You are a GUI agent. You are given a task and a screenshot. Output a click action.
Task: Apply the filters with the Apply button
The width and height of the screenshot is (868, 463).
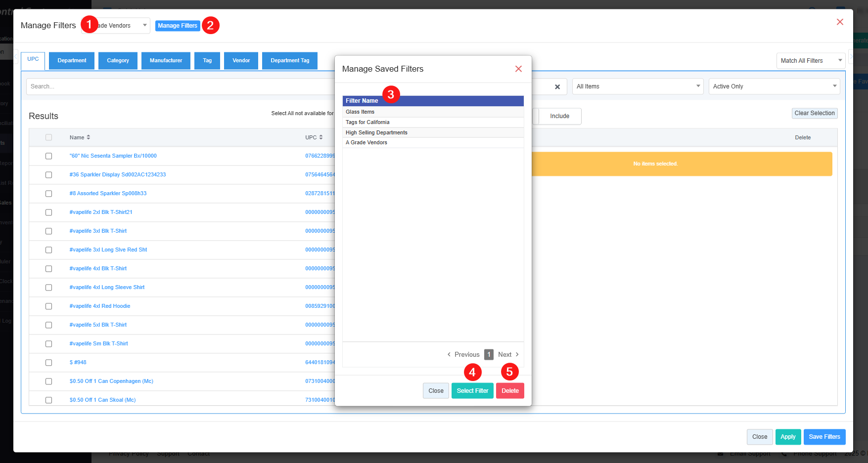[x=788, y=437]
